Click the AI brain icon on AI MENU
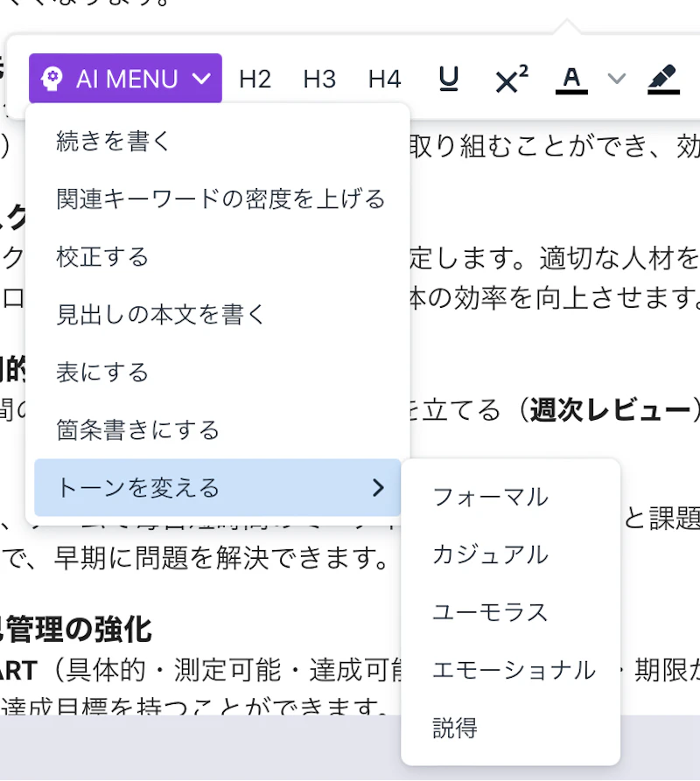The width and height of the screenshot is (700, 781). click(54, 78)
